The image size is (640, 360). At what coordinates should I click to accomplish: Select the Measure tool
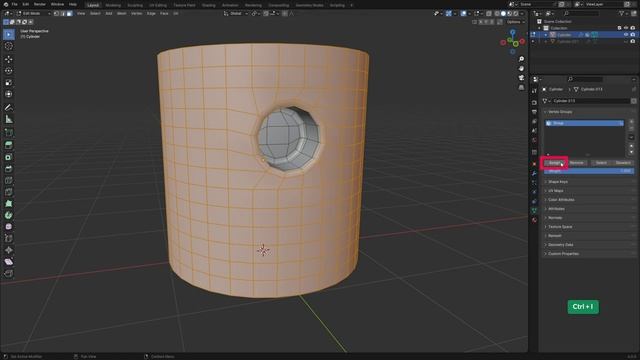coord(9,119)
